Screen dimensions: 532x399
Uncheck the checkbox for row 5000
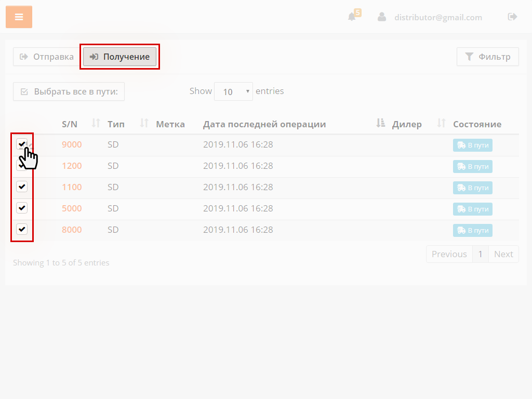tap(22, 208)
